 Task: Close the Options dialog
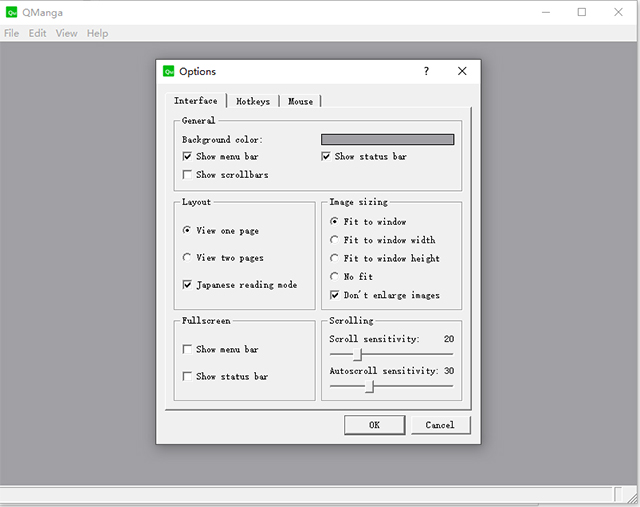click(462, 71)
